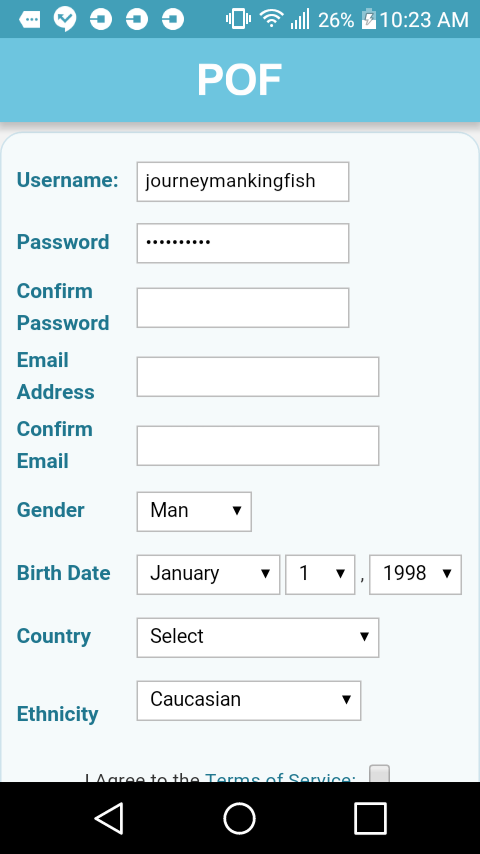Tap the Android back navigation icon
This screenshot has width=480, height=854.
point(109,818)
